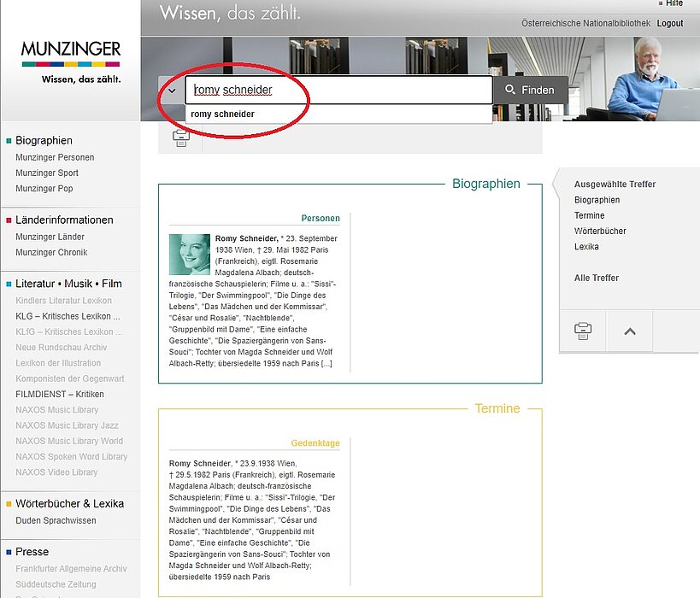The image size is (700, 598).
Task: Click the Termine results section heading
Action: click(x=497, y=408)
